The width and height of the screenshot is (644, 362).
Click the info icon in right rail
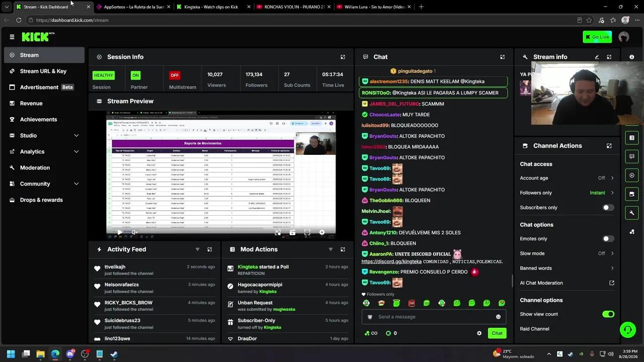click(x=632, y=57)
